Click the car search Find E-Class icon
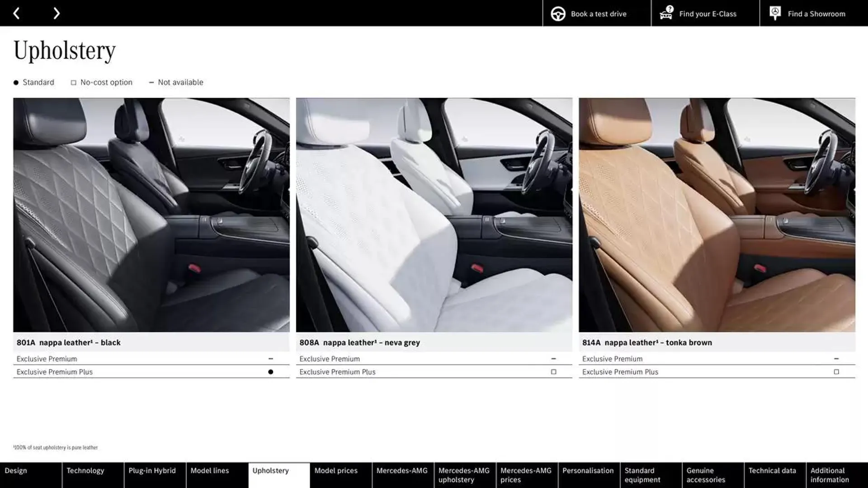Screen dimensions: 868x488 tap(665, 13)
